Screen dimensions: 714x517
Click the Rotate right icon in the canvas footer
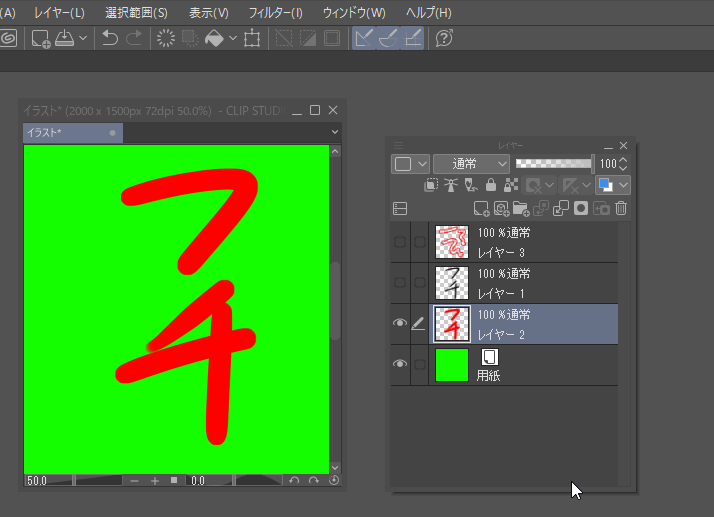point(314,481)
